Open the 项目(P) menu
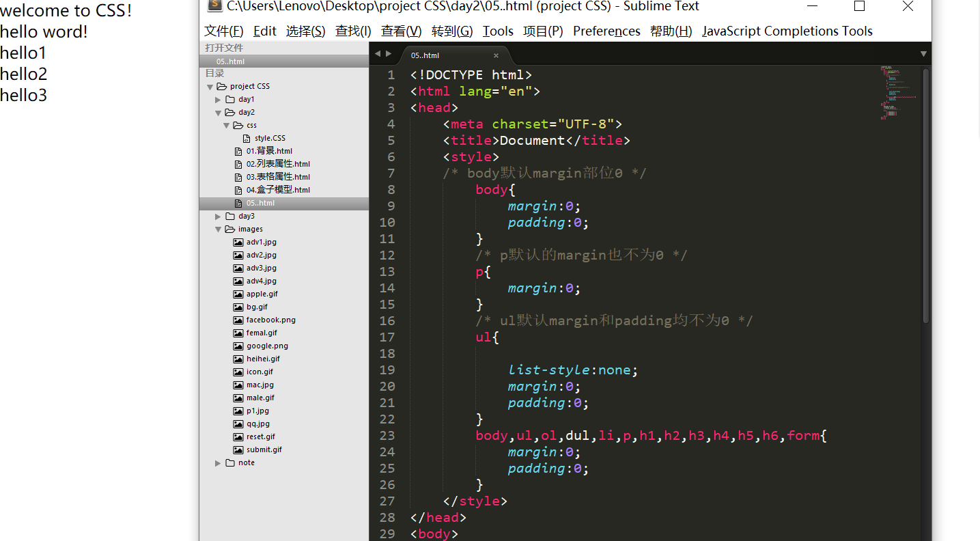The image size is (980, 541). coord(544,31)
